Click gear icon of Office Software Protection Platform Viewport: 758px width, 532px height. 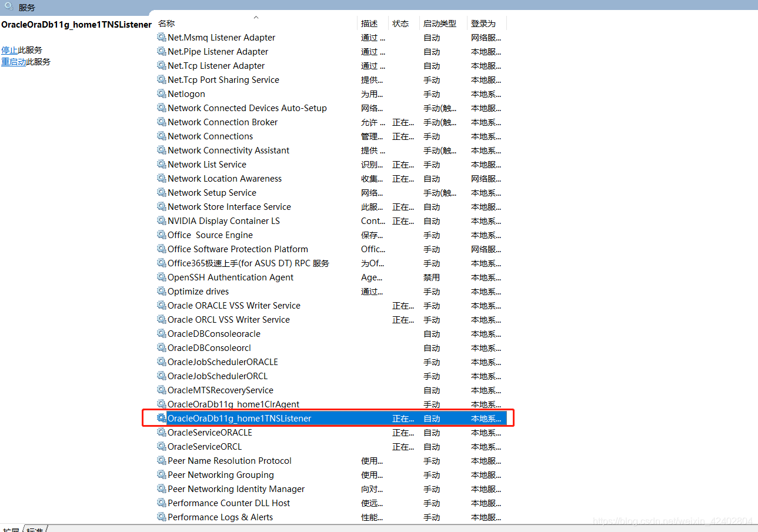pos(162,249)
